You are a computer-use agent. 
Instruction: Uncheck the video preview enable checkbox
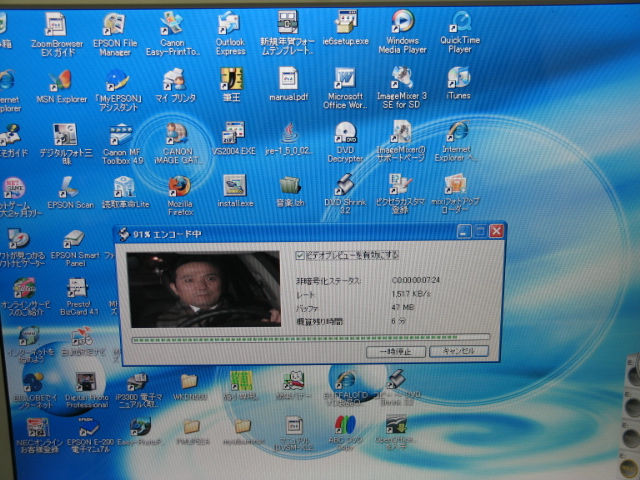301,255
